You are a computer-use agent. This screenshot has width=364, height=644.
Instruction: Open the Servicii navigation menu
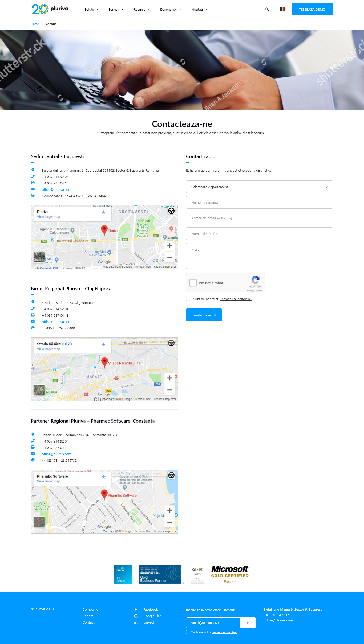pyautogui.click(x=116, y=9)
